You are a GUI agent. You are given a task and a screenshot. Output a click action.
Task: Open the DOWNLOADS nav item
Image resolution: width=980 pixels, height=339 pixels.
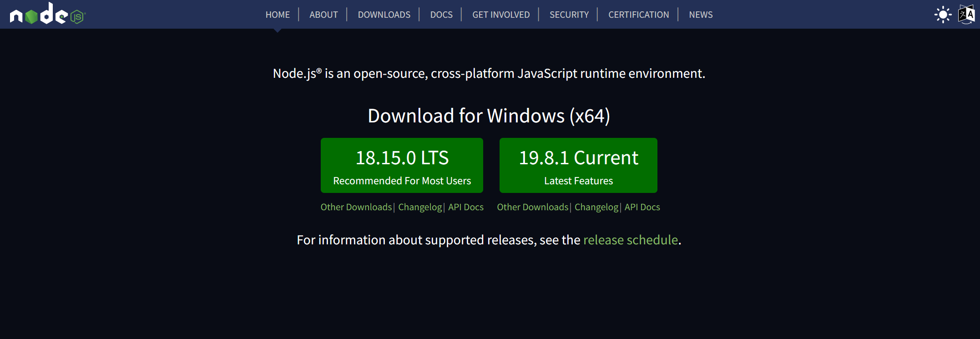(384, 15)
